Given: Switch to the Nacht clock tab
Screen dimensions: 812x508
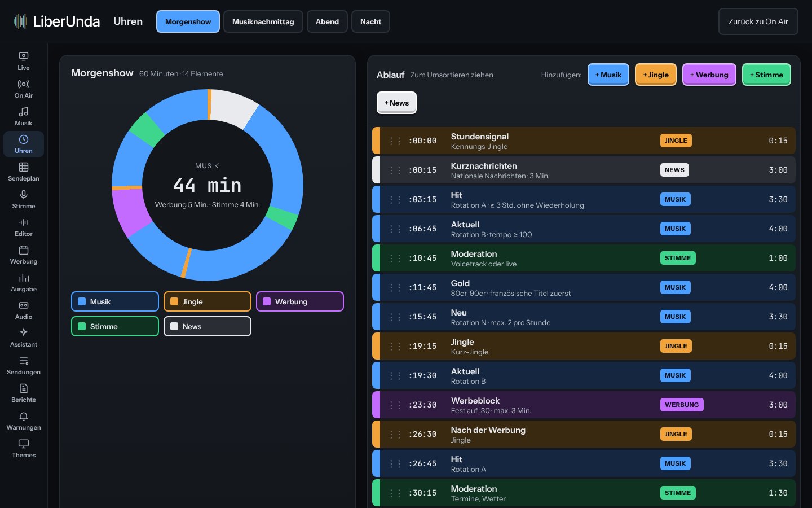Looking at the screenshot, I should [x=371, y=21].
